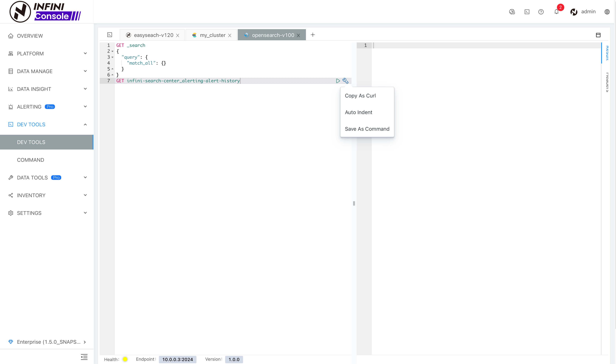Expand the INVENTORY chevron

click(x=85, y=195)
